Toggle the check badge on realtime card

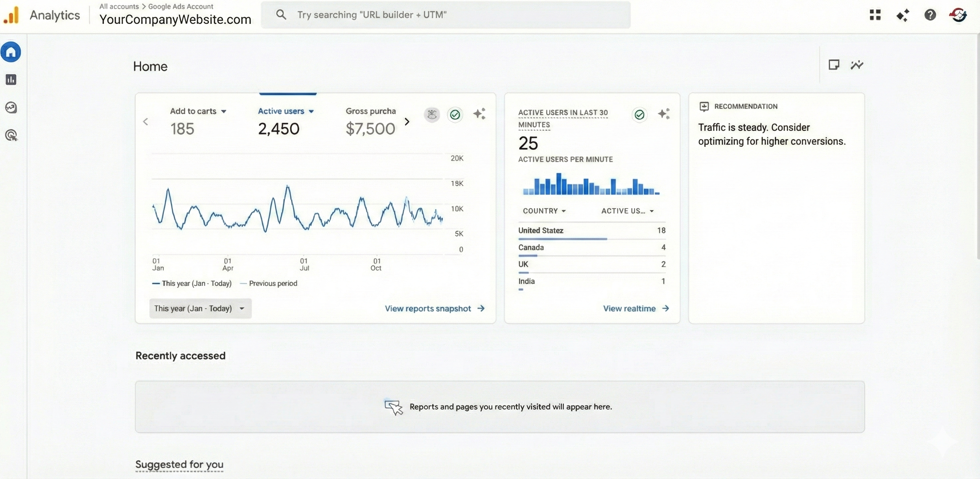[x=639, y=114]
